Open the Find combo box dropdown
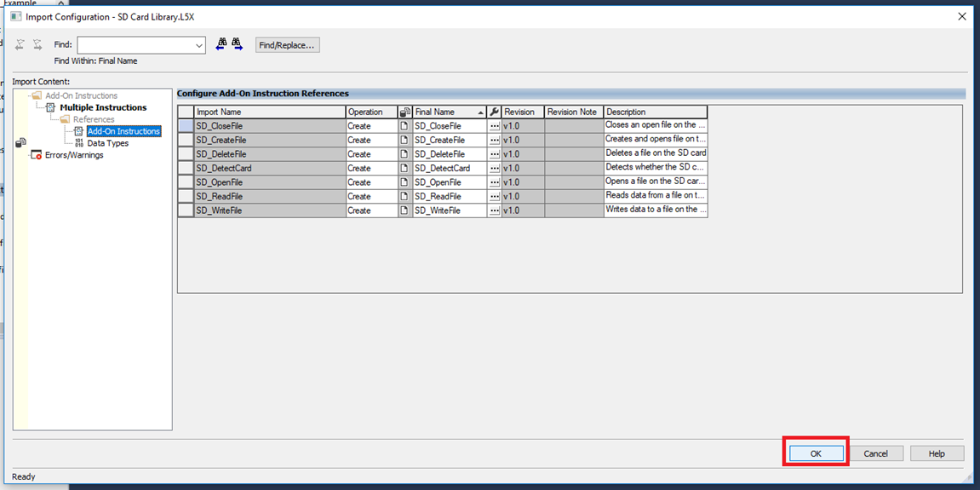The image size is (980, 490). pos(199,45)
